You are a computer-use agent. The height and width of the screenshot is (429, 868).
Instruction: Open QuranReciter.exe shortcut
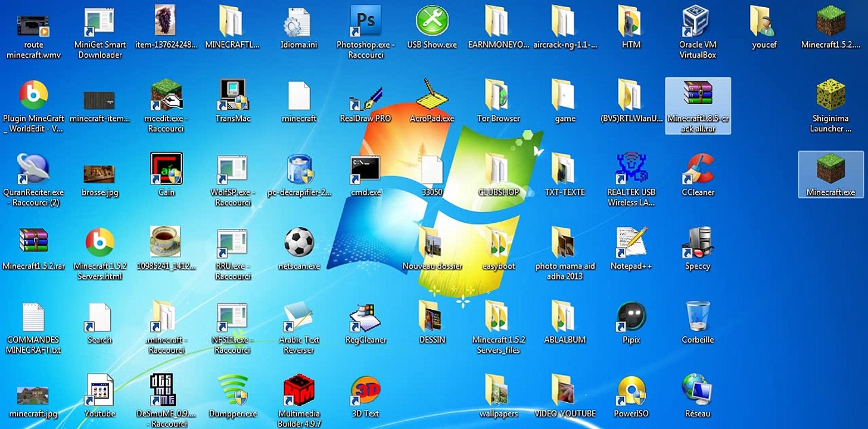pyautogui.click(x=33, y=169)
